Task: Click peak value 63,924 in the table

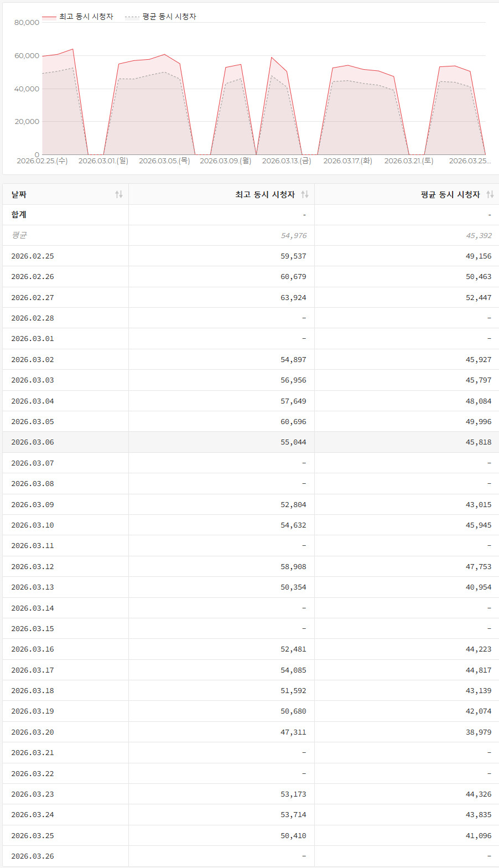Action: point(293,297)
